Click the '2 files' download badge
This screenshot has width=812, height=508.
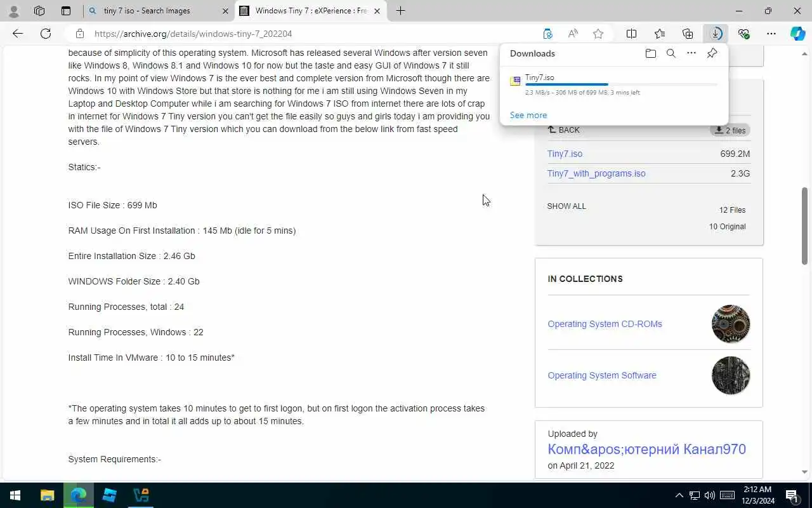730,130
